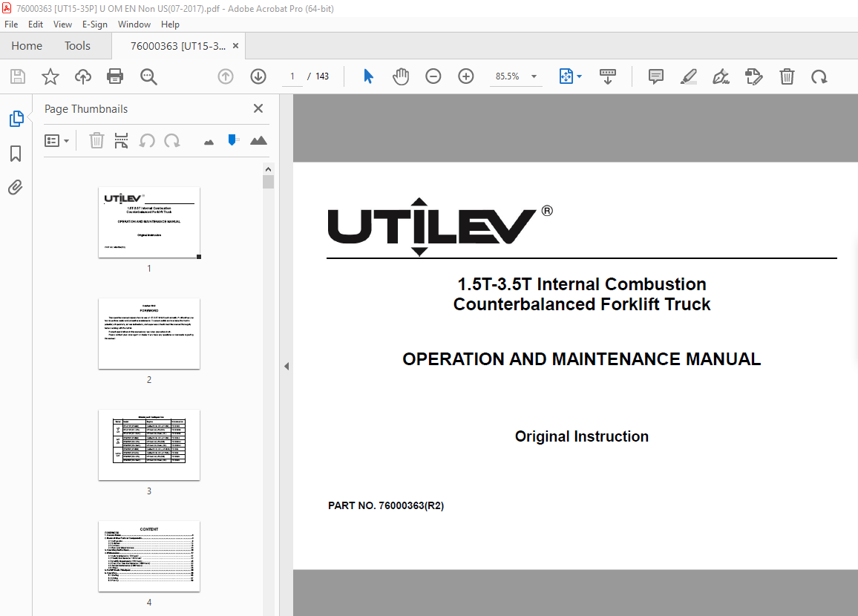This screenshot has width=858, height=616.
Task: Delete selected page in thumbnails panel
Action: (x=96, y=140)
